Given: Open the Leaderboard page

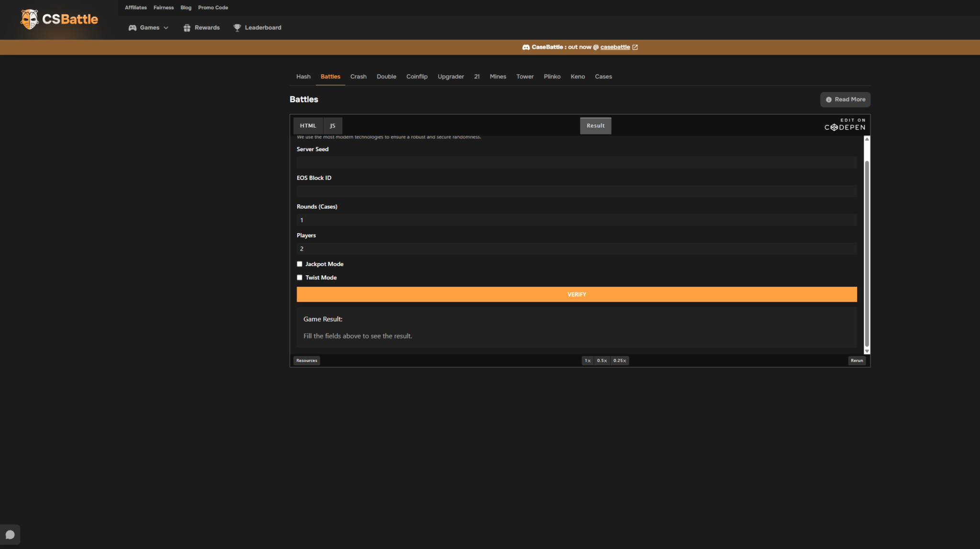Looking at the screenshot, I should point(257,28).
